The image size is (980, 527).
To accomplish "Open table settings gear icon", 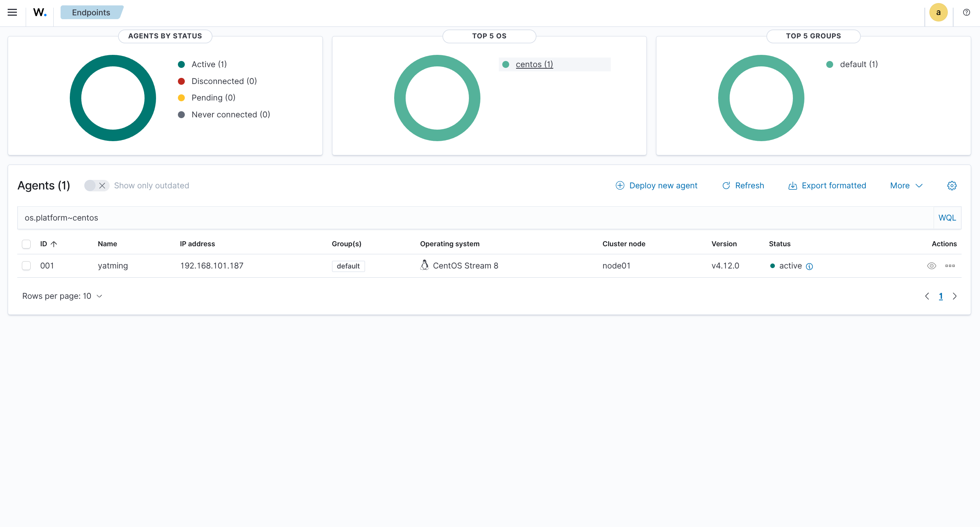I will [952, 186].
